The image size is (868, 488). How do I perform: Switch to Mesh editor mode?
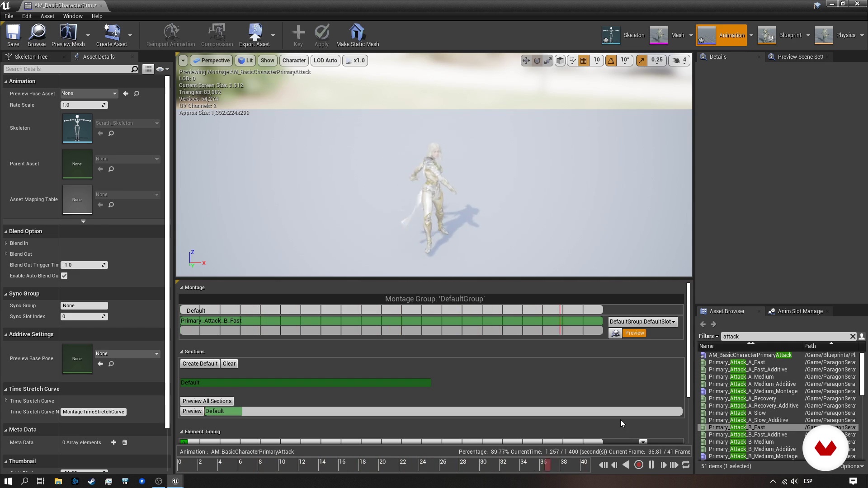click(x=668, y=35)
